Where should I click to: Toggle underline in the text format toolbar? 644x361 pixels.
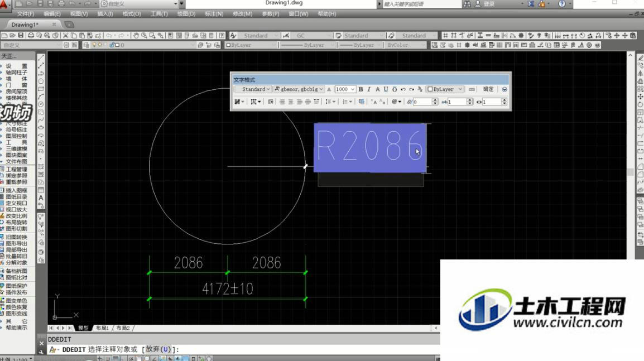pyautogui.click(x=386, y=89)
